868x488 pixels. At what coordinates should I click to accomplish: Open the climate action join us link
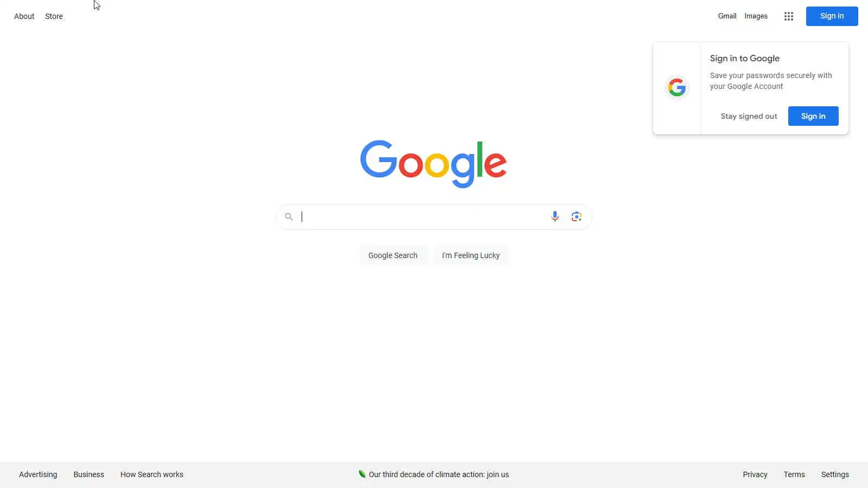point(439,474)
